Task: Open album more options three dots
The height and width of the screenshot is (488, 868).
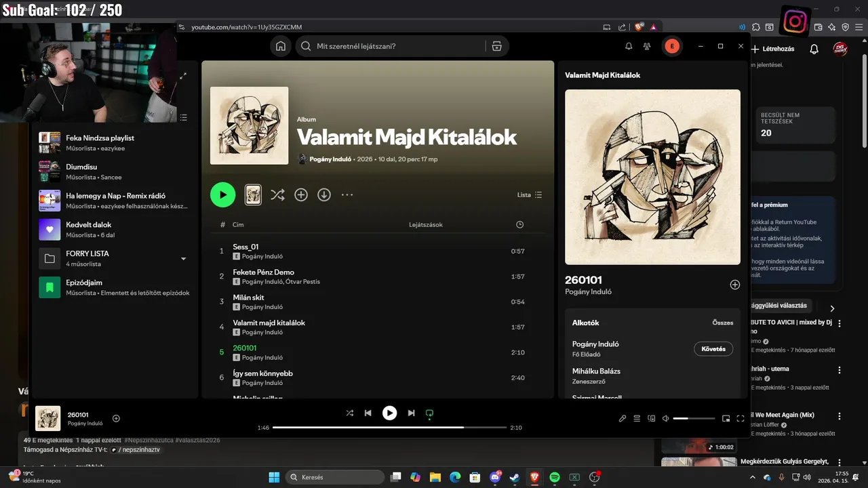Action: click(347, 195)
